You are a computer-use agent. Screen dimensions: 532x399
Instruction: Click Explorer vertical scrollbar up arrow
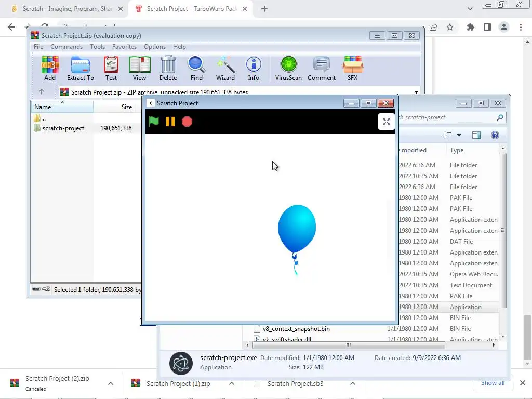503,148
